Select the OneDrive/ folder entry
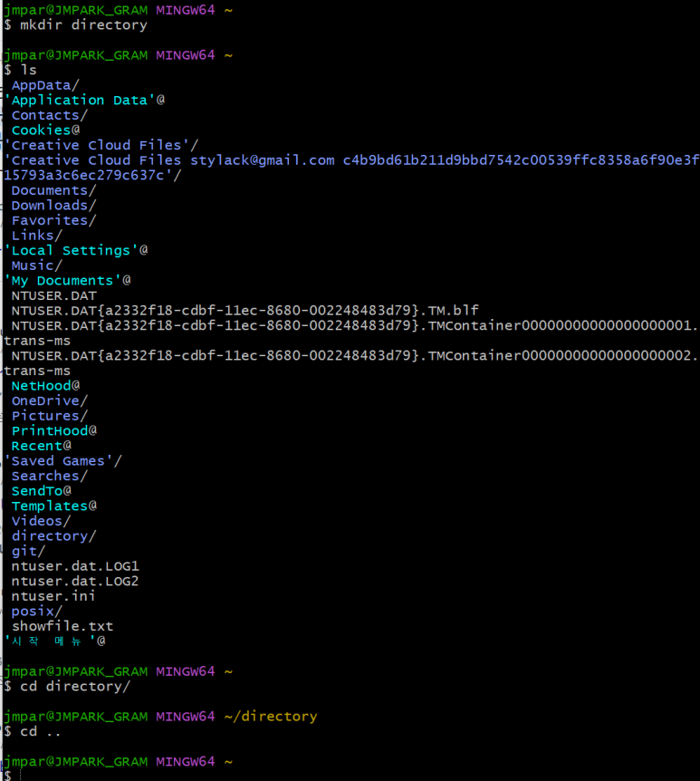Image resolution: width=700 pixels, height=781 pixels. coord(49,400)
